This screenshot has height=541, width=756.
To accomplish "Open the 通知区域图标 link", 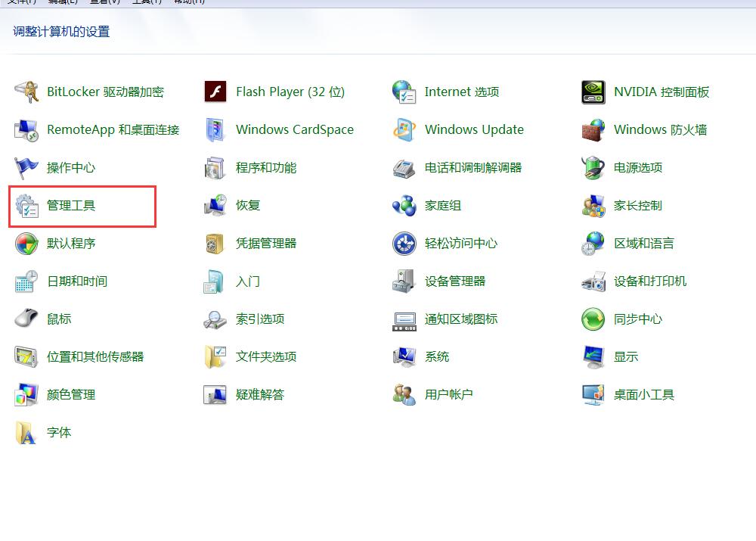I will click(x=461, y=319).
